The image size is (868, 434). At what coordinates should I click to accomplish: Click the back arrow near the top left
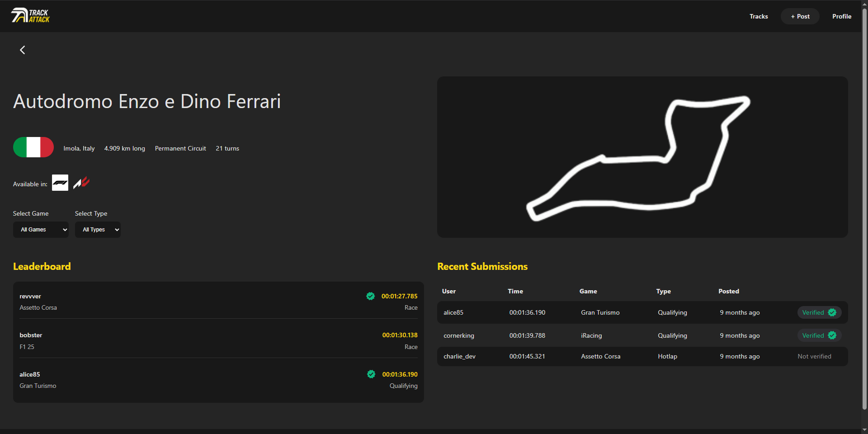(x=22, y=50)
